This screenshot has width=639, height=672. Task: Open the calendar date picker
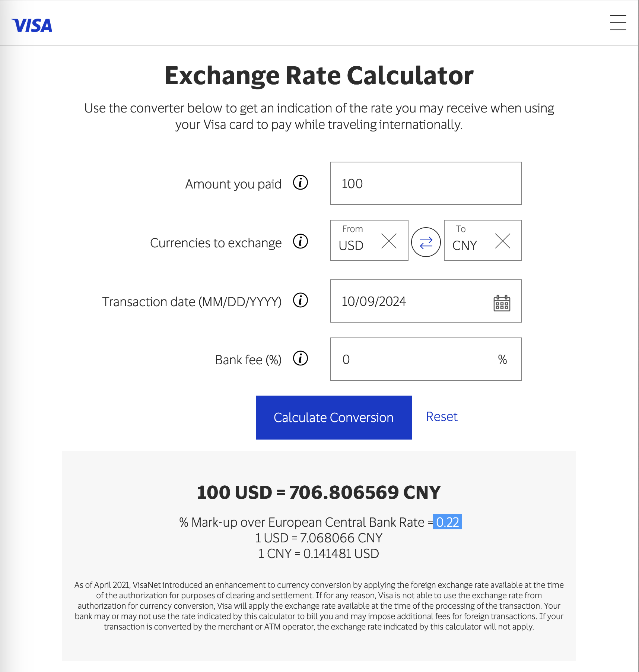(x=502, y=303)
